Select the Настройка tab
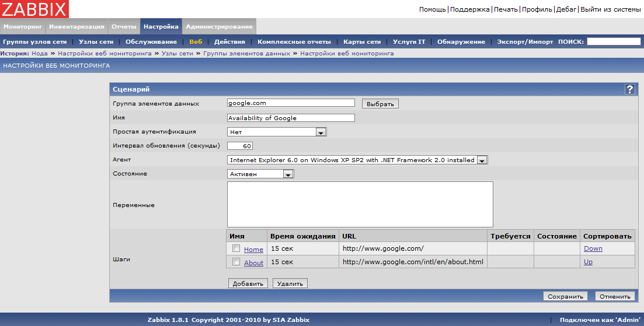 161,27
